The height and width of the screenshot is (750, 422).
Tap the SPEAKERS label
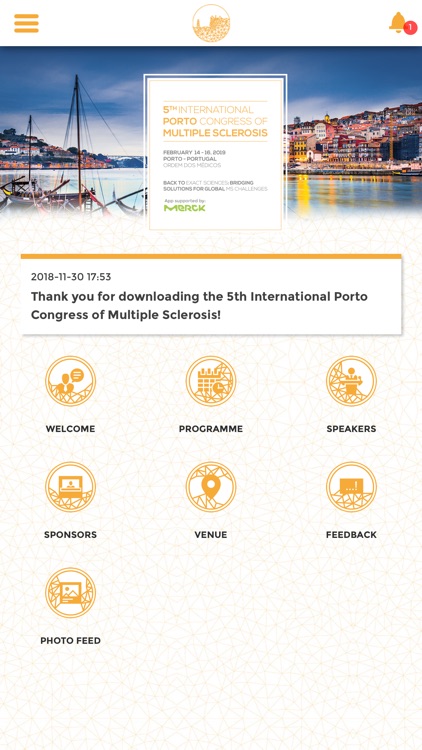point(351,429)
